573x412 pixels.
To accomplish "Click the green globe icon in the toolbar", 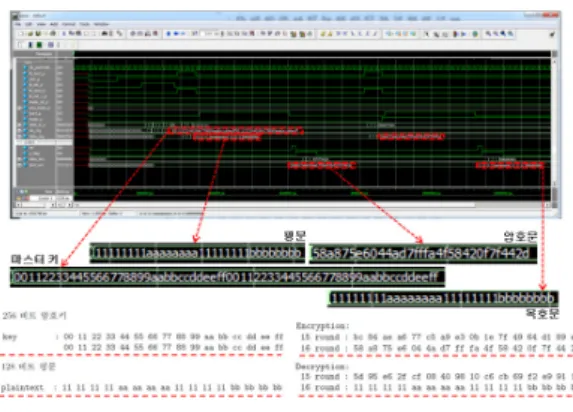I will pos(475,34).
